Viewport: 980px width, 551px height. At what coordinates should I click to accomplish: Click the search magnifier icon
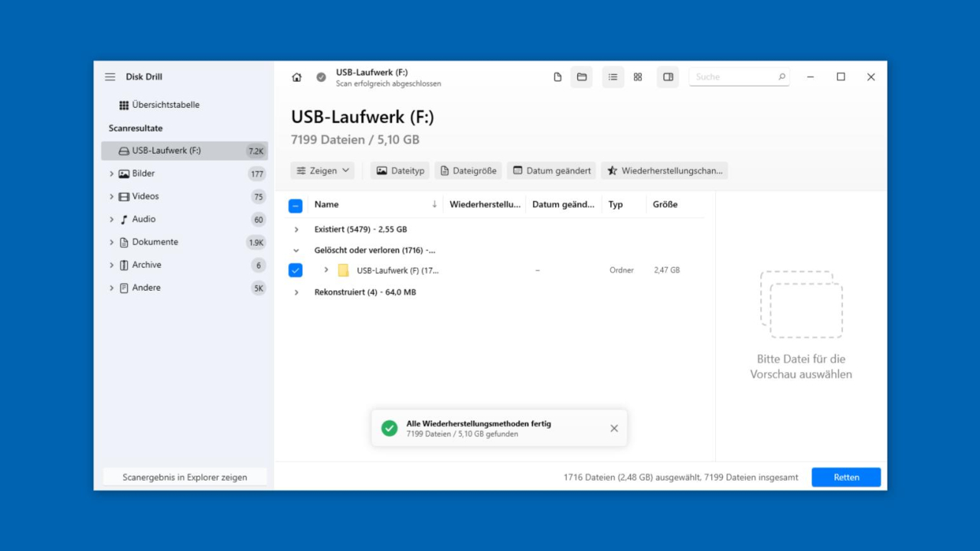tap(782, 77)
